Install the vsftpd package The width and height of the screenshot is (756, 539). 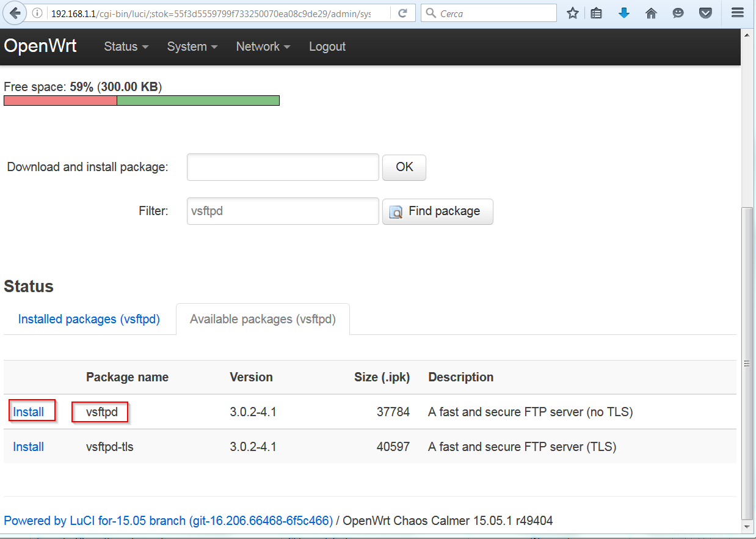click(29, 412)
